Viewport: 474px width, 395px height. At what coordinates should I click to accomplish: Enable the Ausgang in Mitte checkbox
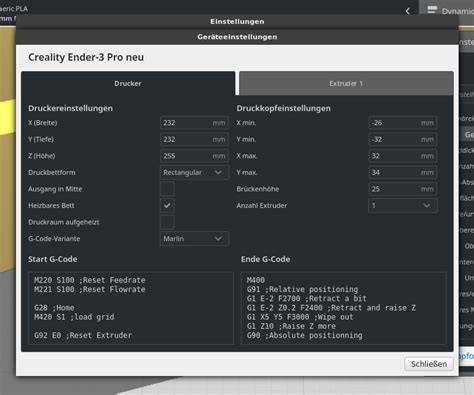pos(167,189)
